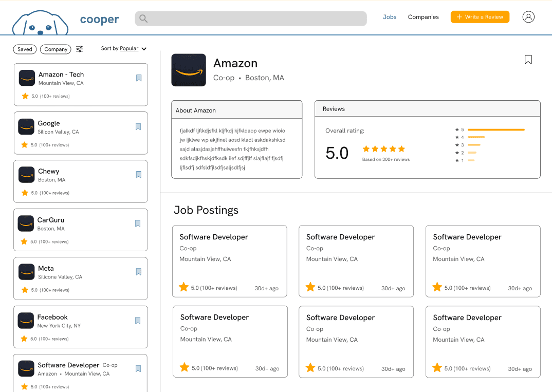
Task: Click the Boston, MA location text in header
Action: click(x=264, y=78)
